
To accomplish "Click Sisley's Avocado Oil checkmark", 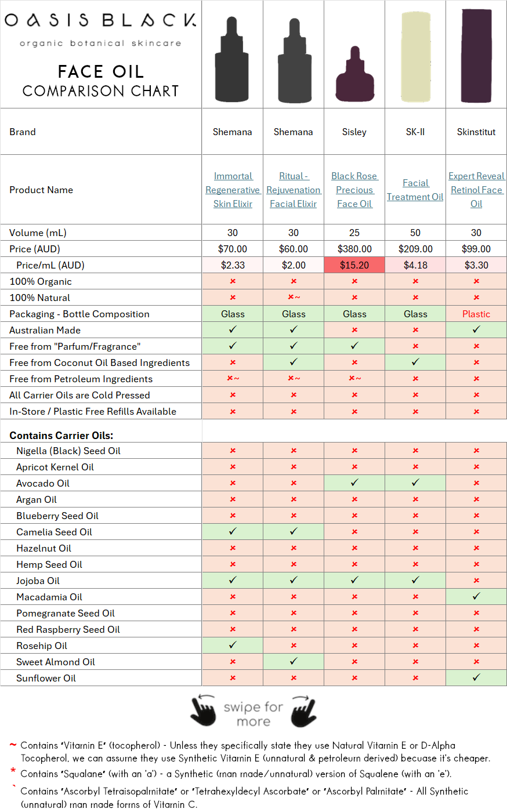I will point(354,483).
